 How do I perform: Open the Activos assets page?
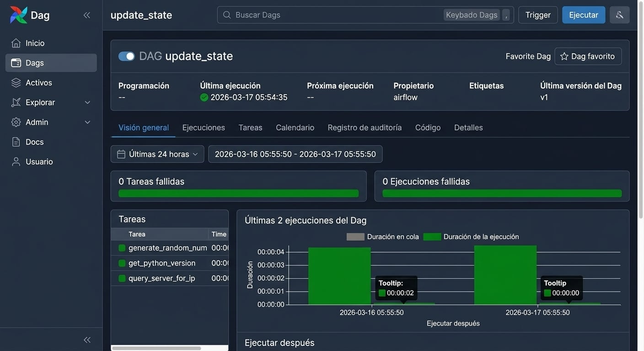click(51, 83)
